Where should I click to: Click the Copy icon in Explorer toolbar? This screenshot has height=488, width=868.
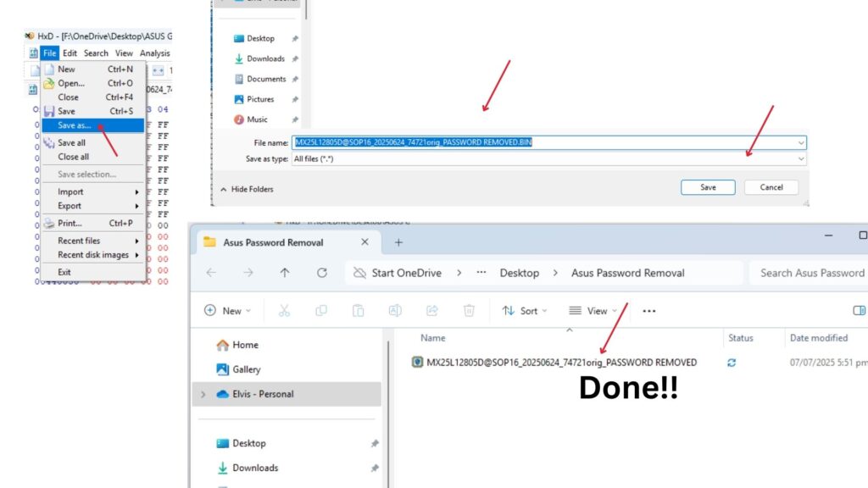(x=321, y=311)
